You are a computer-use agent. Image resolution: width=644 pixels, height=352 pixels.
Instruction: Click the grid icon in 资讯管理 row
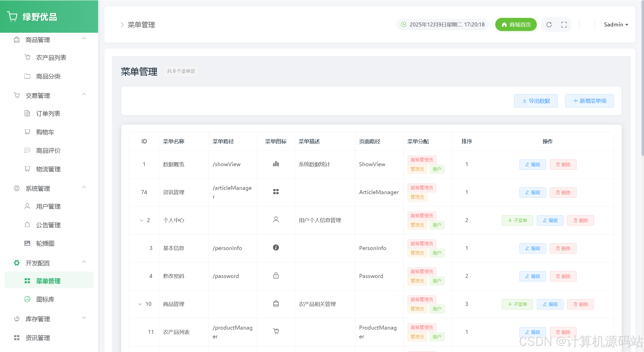click(x=276, y=192)
